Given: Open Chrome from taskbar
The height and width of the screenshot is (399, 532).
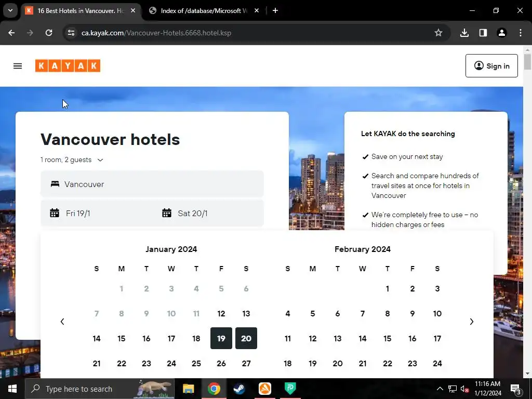Looking at the screenshot, I should [x=214, y=389].
